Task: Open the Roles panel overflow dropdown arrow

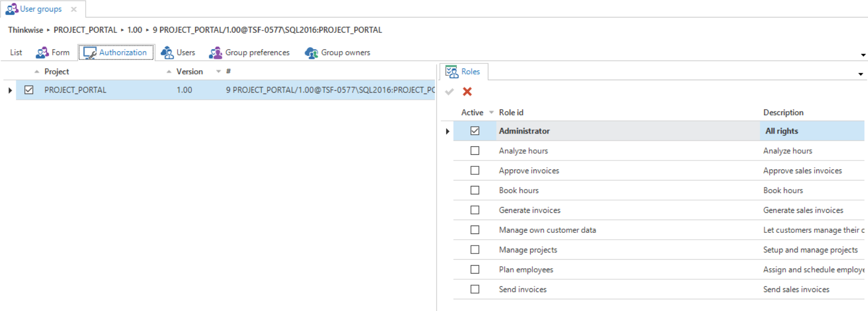Action: pyautogui.click(x=861, y=74)
